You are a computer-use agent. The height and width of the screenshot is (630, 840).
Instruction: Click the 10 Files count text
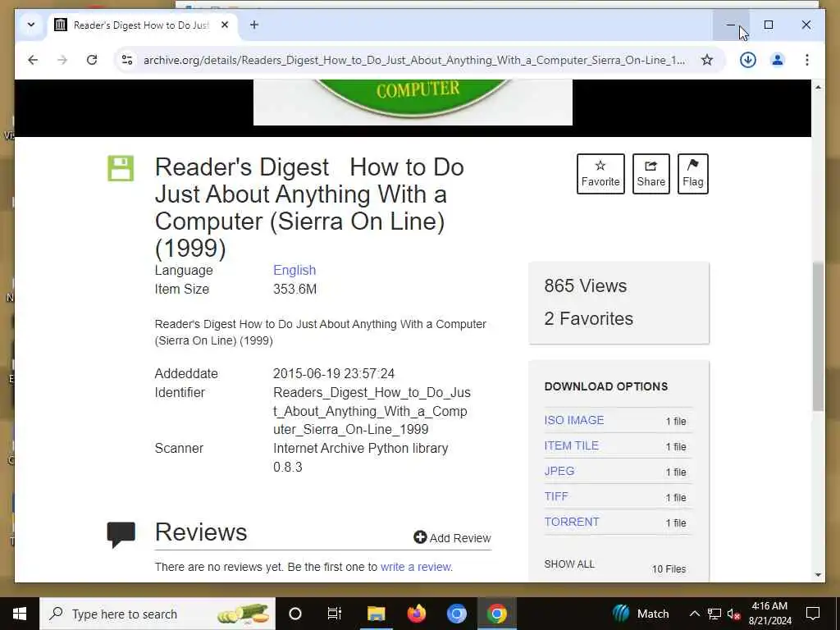pyautogui.click(x=669, y=569)
